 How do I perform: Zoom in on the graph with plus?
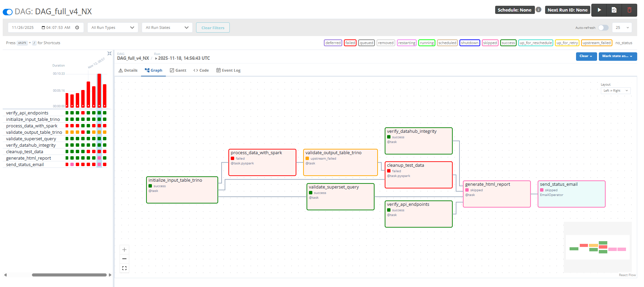pyautogui.click(x=124, y=250)
